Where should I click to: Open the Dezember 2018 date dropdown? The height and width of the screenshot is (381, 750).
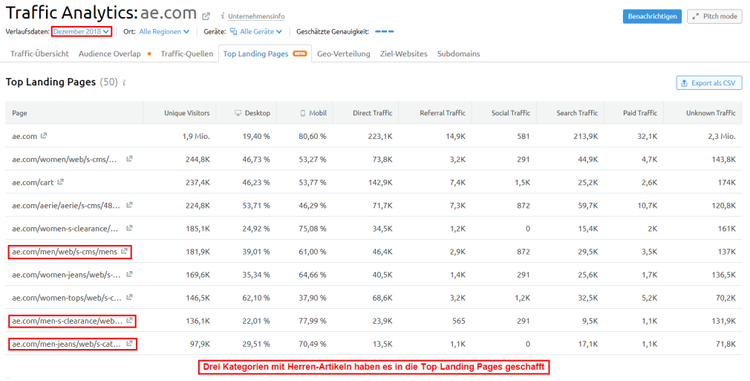[81, 32]
